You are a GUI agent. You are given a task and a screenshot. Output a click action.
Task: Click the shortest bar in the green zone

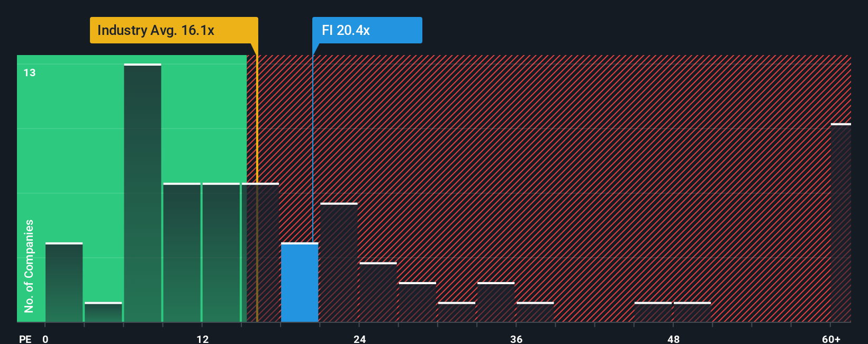(x=103, y=312)
